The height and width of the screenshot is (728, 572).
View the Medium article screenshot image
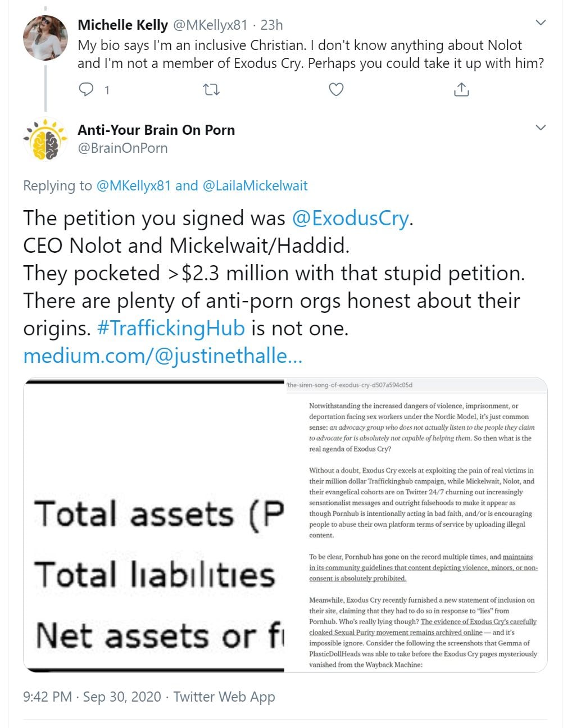point(416,525)
